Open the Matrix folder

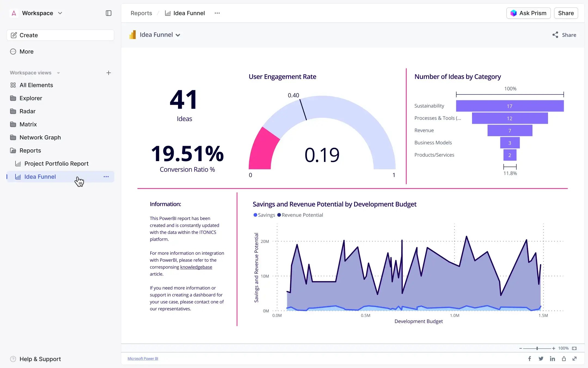[x=23, y=124]
